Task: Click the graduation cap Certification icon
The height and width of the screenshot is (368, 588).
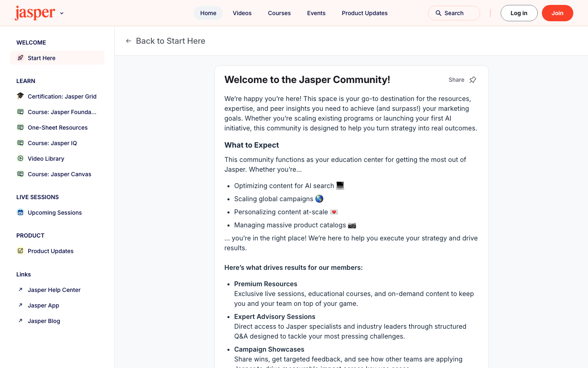Action: tap(20, 96)
